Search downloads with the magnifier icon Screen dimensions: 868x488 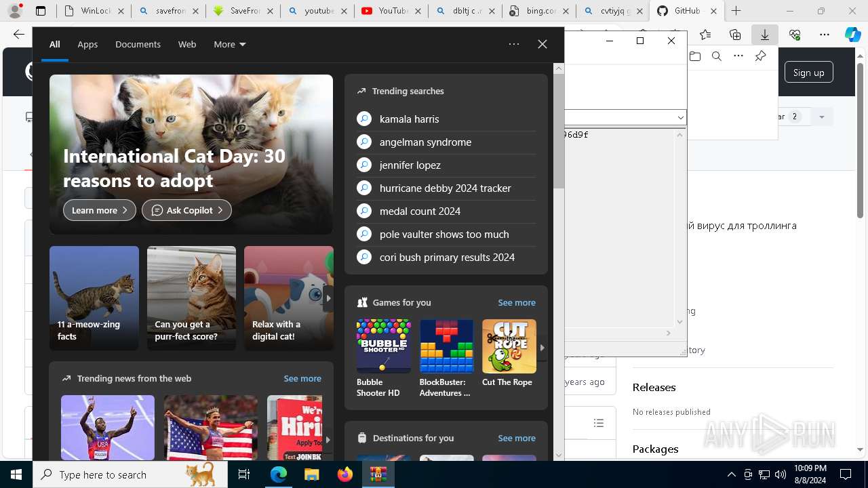[717, 56]
